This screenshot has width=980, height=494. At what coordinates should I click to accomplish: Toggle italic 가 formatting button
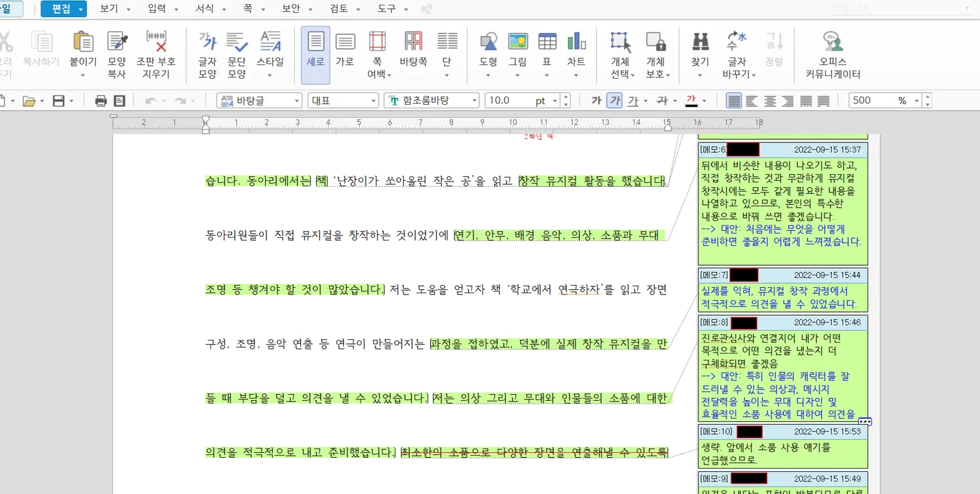[x=615, y=101]
